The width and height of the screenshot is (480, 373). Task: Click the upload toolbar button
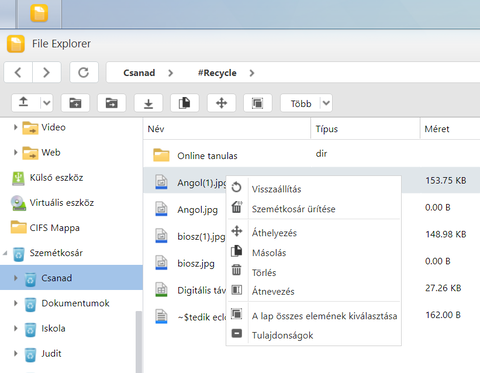[24, 103]
